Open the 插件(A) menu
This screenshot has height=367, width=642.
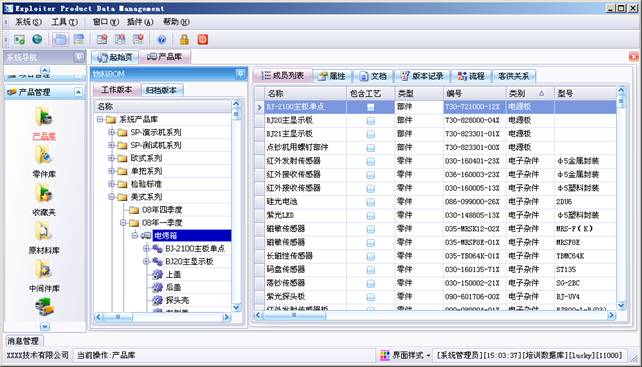point(140,22)
